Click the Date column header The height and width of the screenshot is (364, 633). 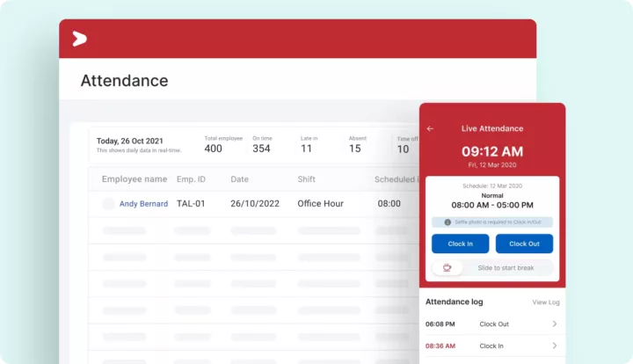[x=240, y=179]
